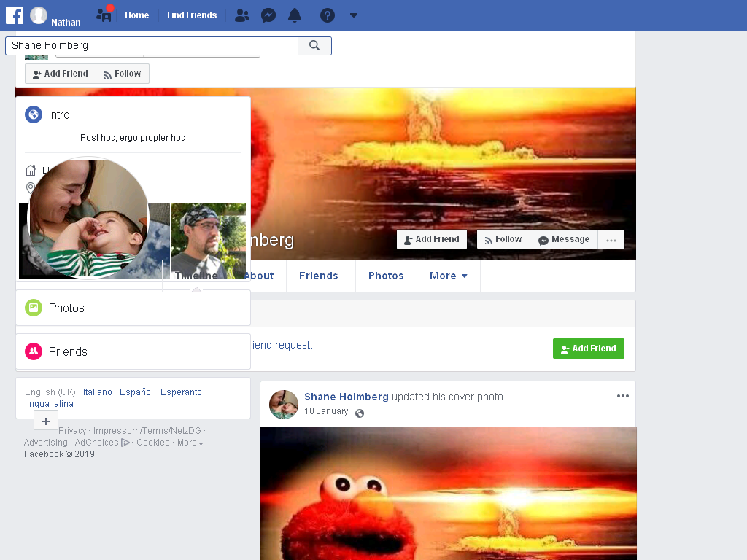Click the Message button on the cover
Image resolution: width=747 pixels, height=560 pixels.
tap(564, 239)
